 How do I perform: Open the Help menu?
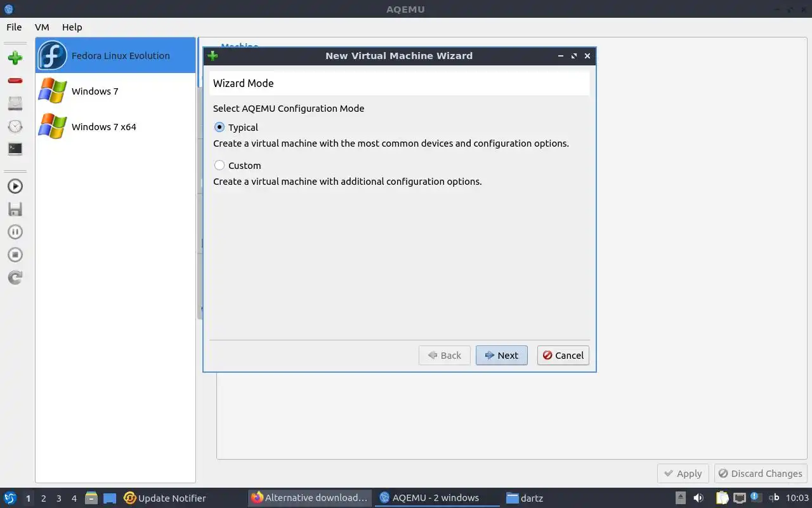click(72, 27)
